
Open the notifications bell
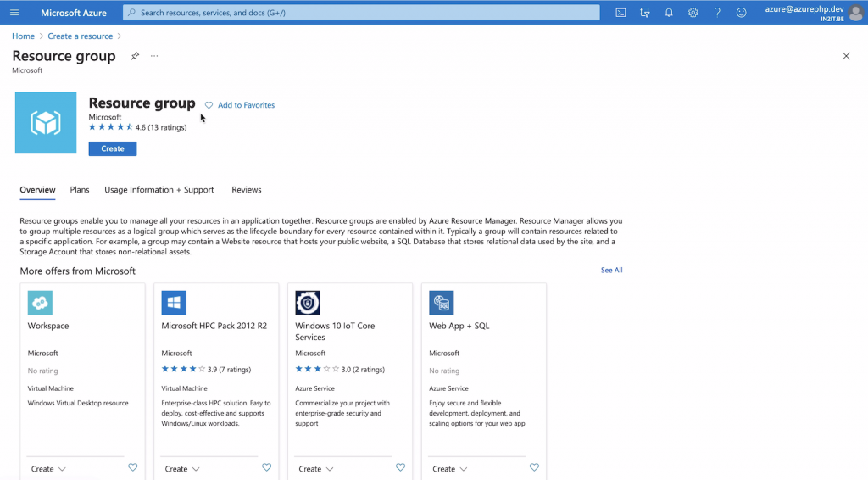coord(669,12)
